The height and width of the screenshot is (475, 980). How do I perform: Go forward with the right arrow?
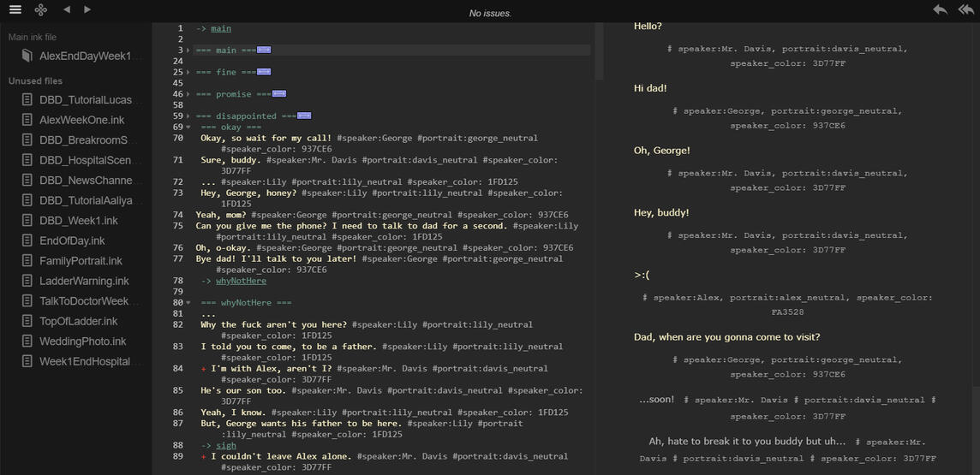click(x=87, y=9)
